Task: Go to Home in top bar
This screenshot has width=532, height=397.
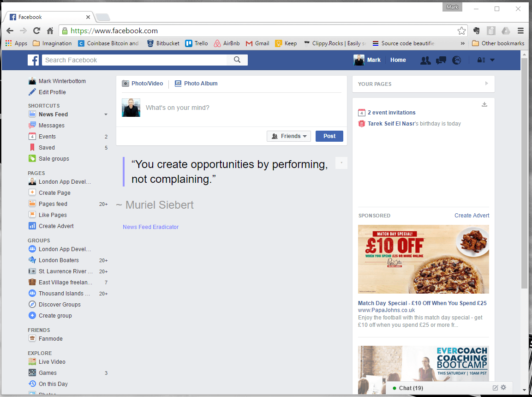Action: [398, 60]
